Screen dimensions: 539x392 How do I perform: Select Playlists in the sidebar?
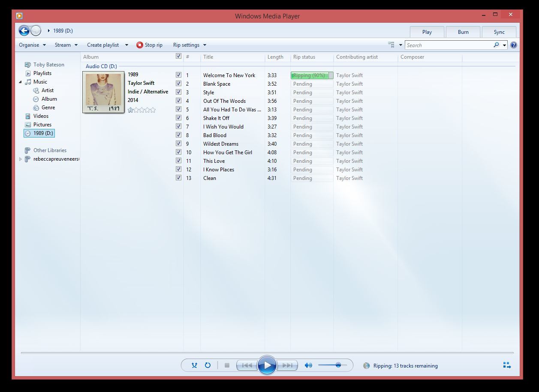42,73
